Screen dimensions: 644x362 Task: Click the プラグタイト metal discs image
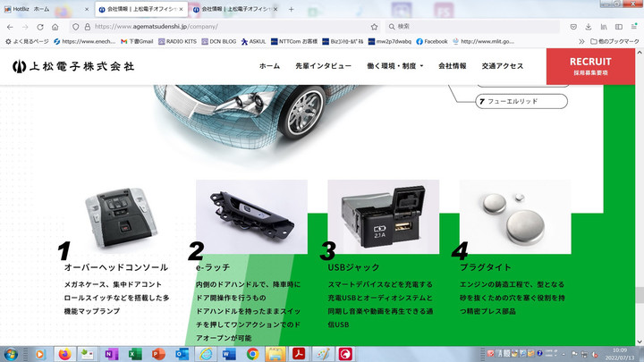tap(515, 216)
